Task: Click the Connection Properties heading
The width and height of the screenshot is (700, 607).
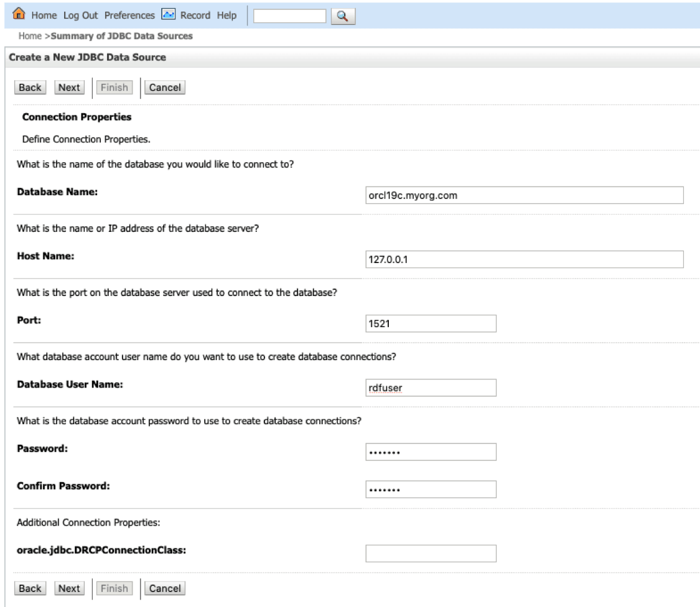Action: [77, 117]
